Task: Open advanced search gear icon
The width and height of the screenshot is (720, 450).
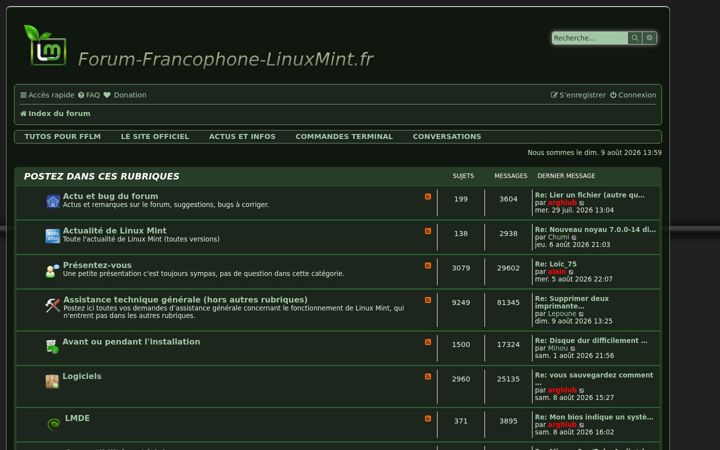Action: (x=649, y=38)
